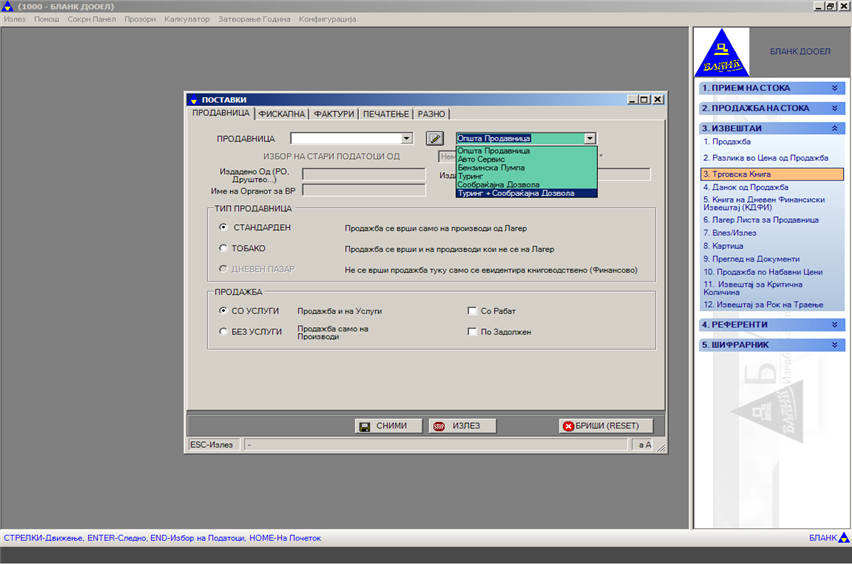Select the ТОБАКО radio button
The height and width of the screenshot is (564, 852).
[x=223, y=248]
